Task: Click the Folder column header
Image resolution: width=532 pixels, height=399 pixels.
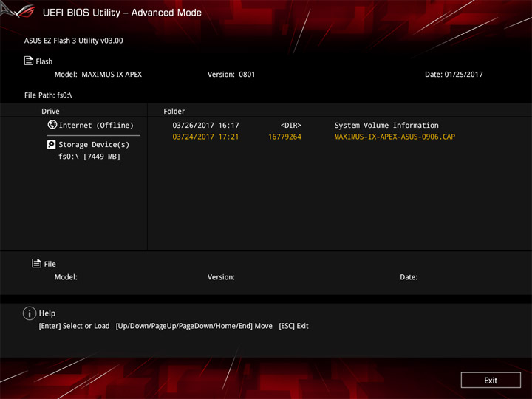Action: coord(174,111)
